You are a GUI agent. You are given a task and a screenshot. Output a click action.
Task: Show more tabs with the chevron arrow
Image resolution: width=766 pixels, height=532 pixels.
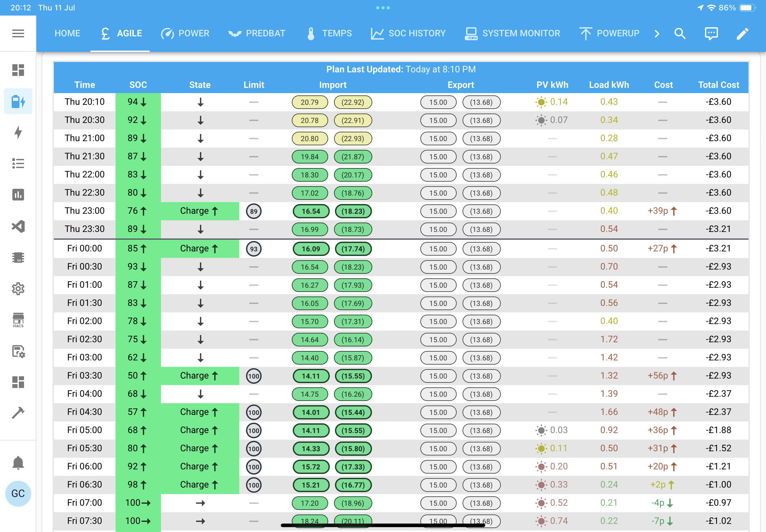[657, 33]
